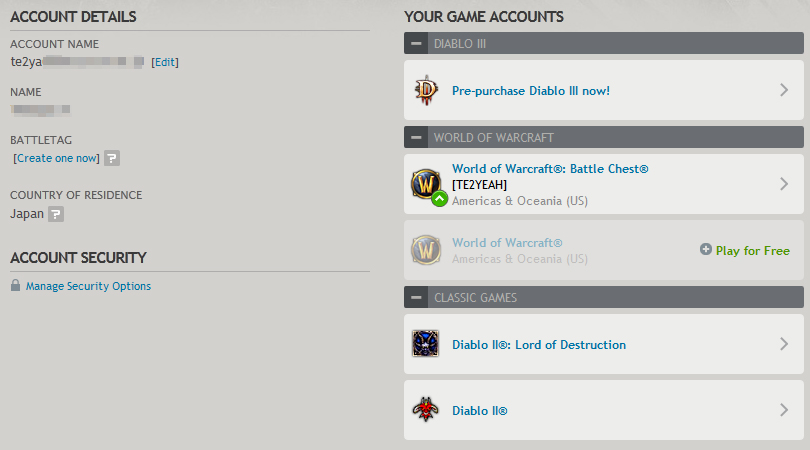Click the Diablo II demon icon
The image size is (810, 450).
coord(426,410)
